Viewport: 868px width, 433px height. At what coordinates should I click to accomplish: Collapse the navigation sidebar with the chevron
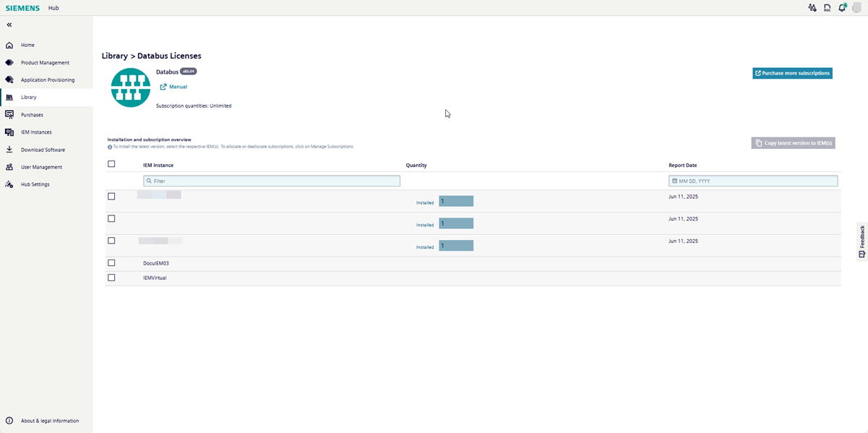tap(9, 24)
